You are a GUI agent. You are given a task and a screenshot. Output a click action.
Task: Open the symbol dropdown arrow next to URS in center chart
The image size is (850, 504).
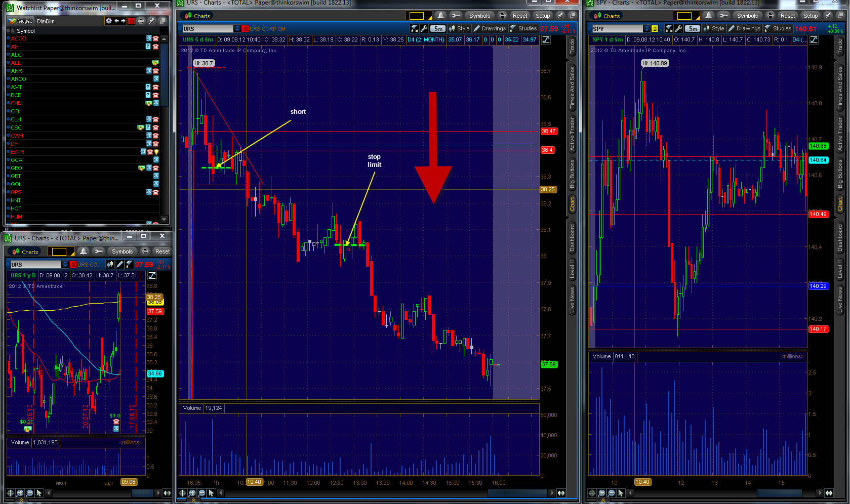237,29
